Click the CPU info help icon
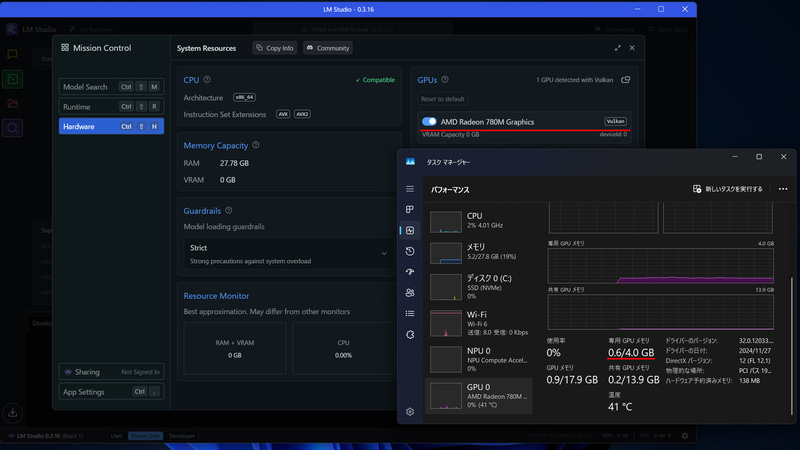 pyautogui.click(x=207, y=80)
